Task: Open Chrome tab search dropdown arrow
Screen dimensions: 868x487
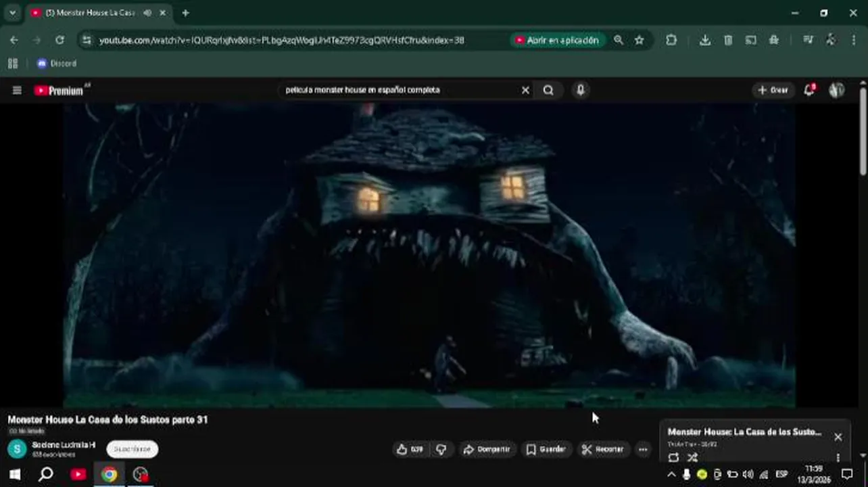Action: [x=12, y=13]
